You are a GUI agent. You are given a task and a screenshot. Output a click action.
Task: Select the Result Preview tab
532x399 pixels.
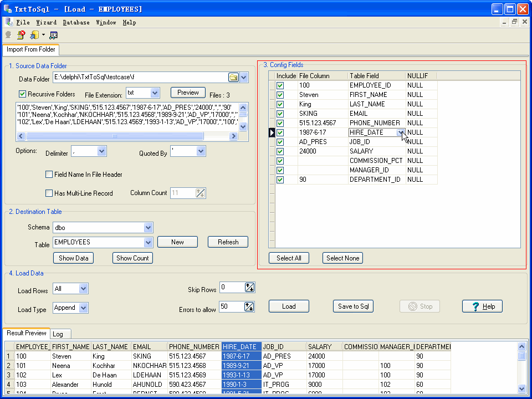27,333
